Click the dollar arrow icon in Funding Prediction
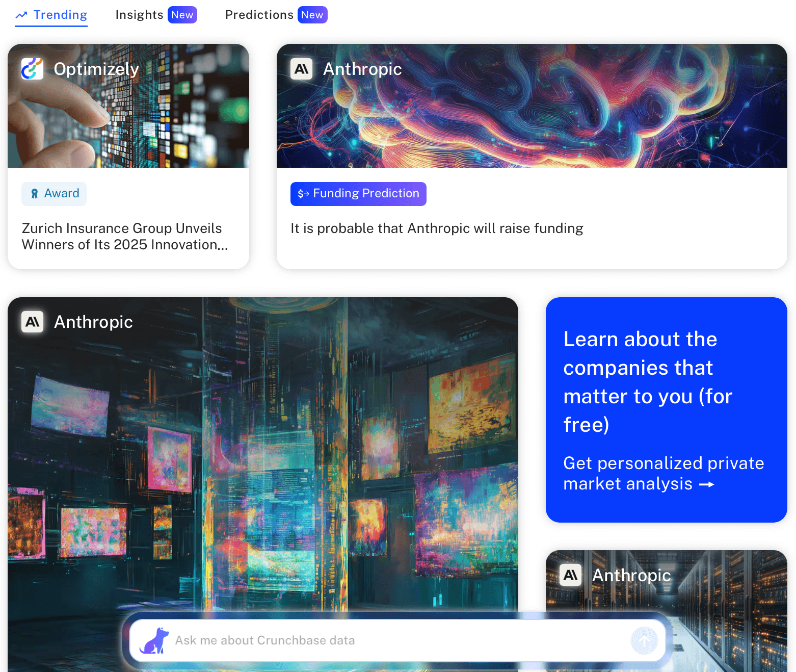Viewport: 796px width, 672px height. [304, 194]
